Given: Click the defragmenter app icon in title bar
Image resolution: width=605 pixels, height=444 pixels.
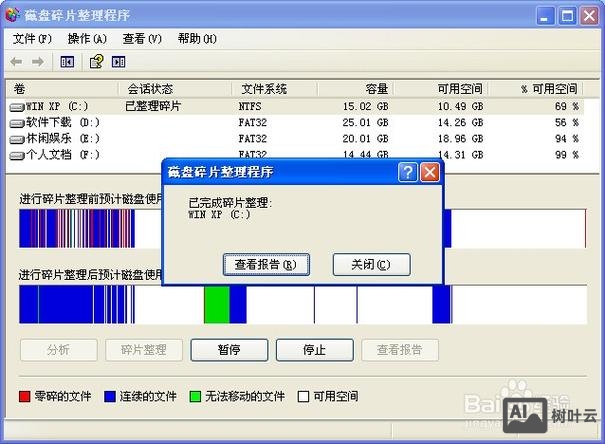Looking at the screenshot, I should (12, 15).
